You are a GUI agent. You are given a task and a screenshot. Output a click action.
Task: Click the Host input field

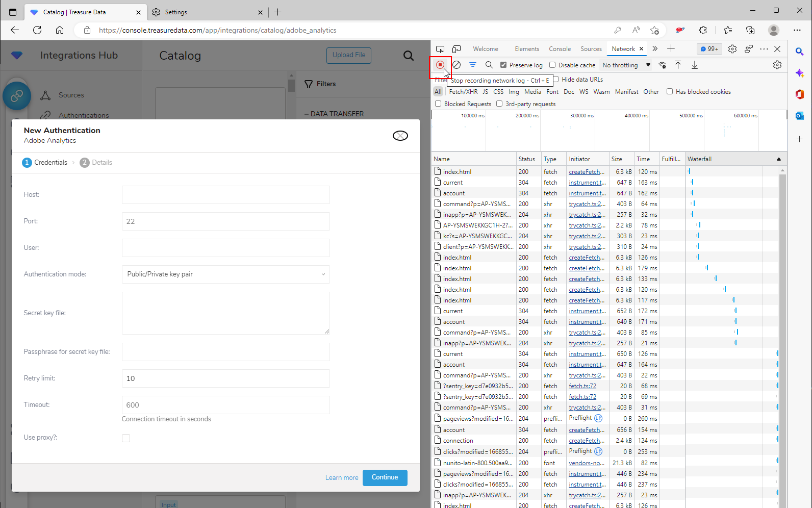(225, 195)
